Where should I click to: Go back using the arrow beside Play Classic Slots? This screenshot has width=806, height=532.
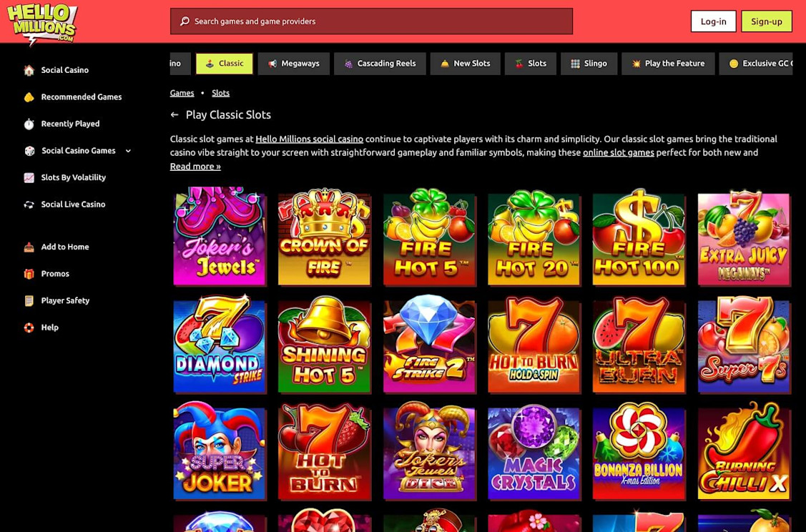pos(175,115)
